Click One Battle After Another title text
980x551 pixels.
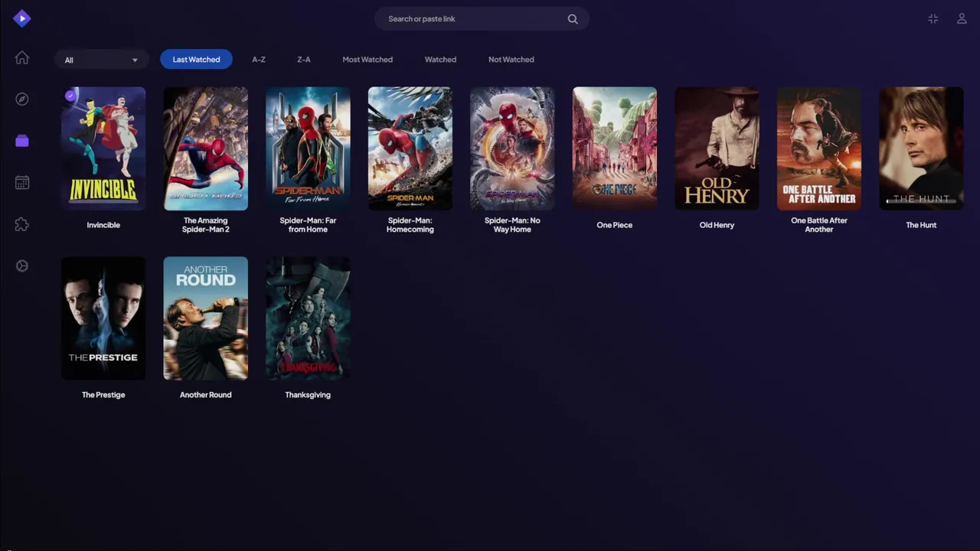click(819, 225)
